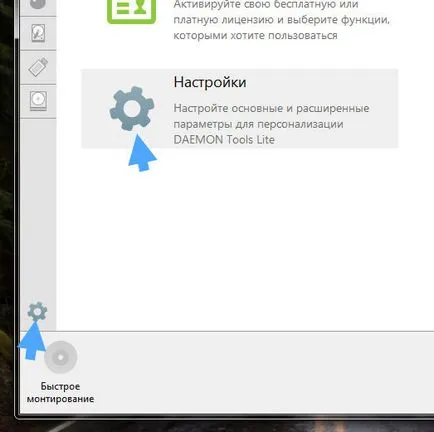Open the Настройки settings tile
Screen dimensions: 434x432
point(239,109)
